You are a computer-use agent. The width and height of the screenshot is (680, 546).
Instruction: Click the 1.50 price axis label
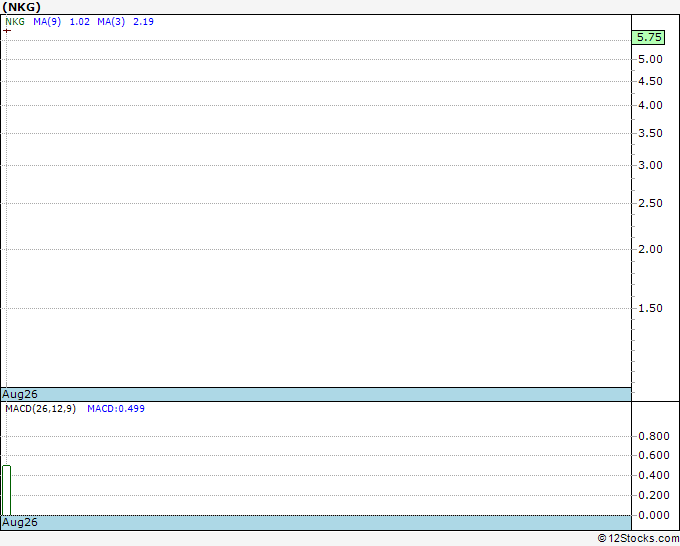coord(650,308)
